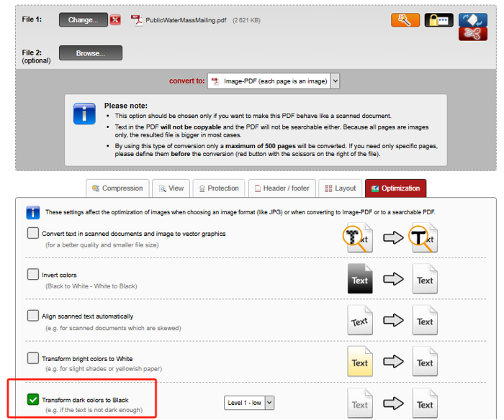Click the result Text icon in Align scanned row

pos(425,320)
